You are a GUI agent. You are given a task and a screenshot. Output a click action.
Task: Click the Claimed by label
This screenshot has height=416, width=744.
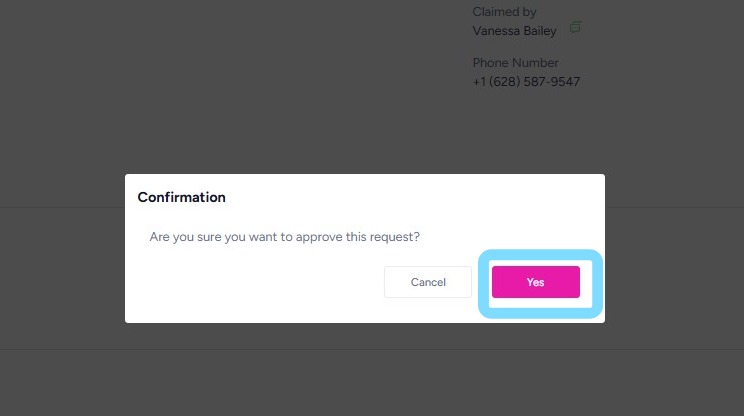(x=505, y=12)
